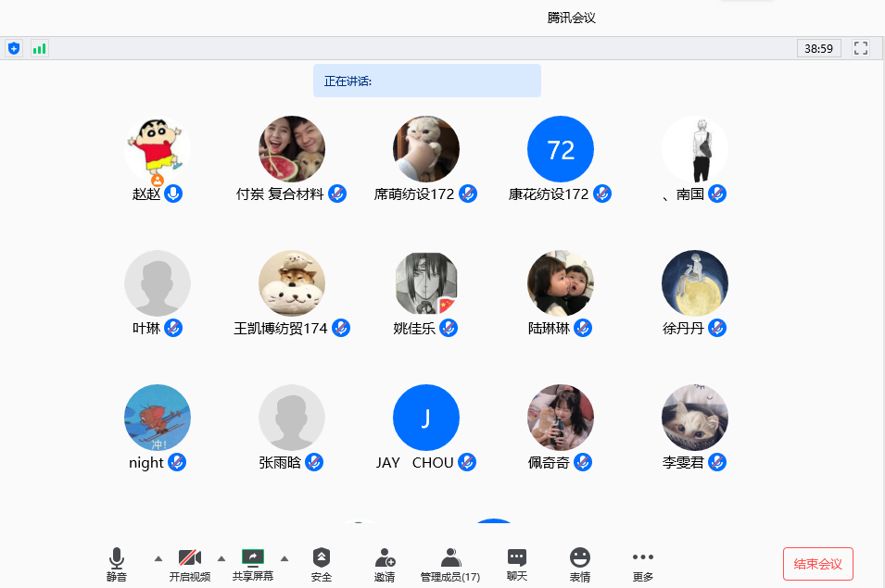This screenshot has width=885, height=588.
Task: Open the Invite (邀请) dialog
Action: [385, 563]
